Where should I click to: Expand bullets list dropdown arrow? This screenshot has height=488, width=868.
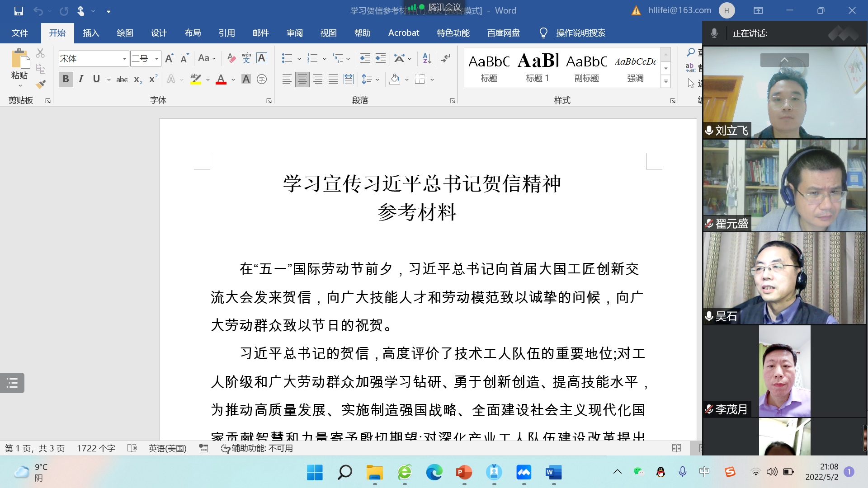pyautogui.click(x=299, y=59)
